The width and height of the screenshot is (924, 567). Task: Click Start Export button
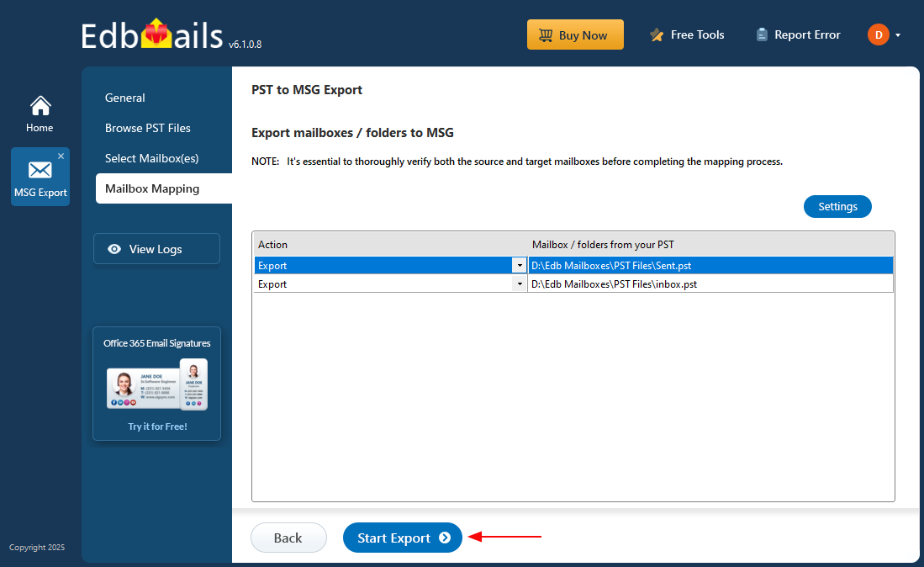[x=402, y=538]
